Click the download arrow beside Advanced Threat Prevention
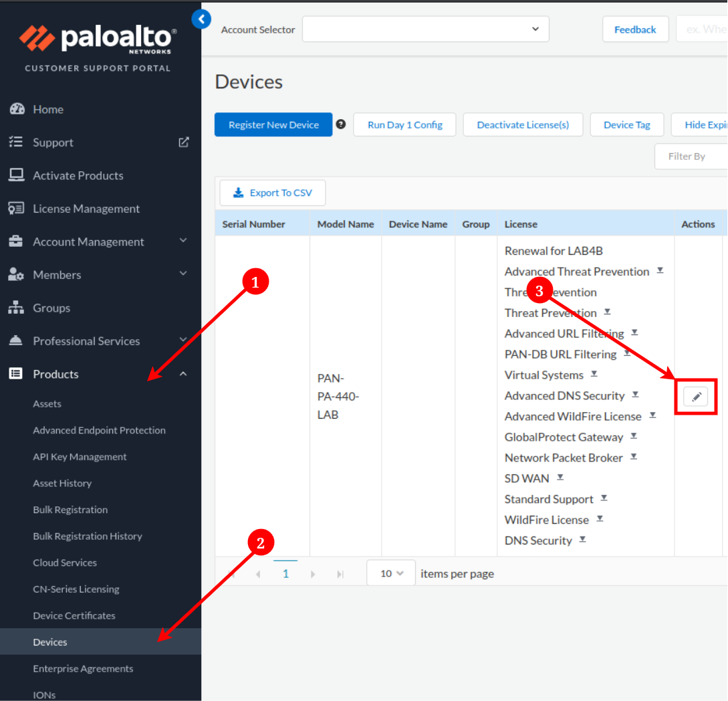 point(660,270)
